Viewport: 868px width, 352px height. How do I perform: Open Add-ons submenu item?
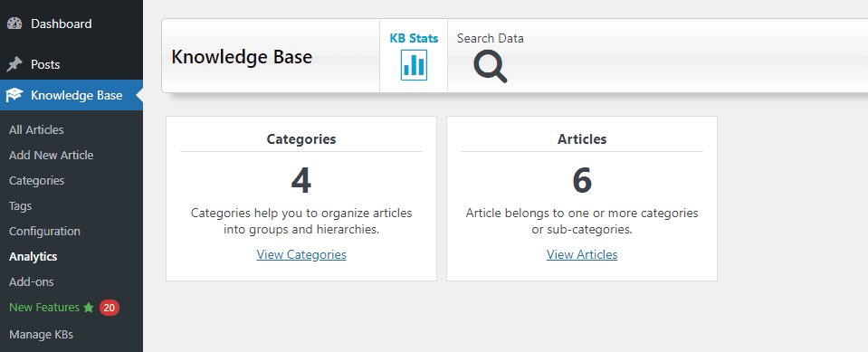coord(32,281)
